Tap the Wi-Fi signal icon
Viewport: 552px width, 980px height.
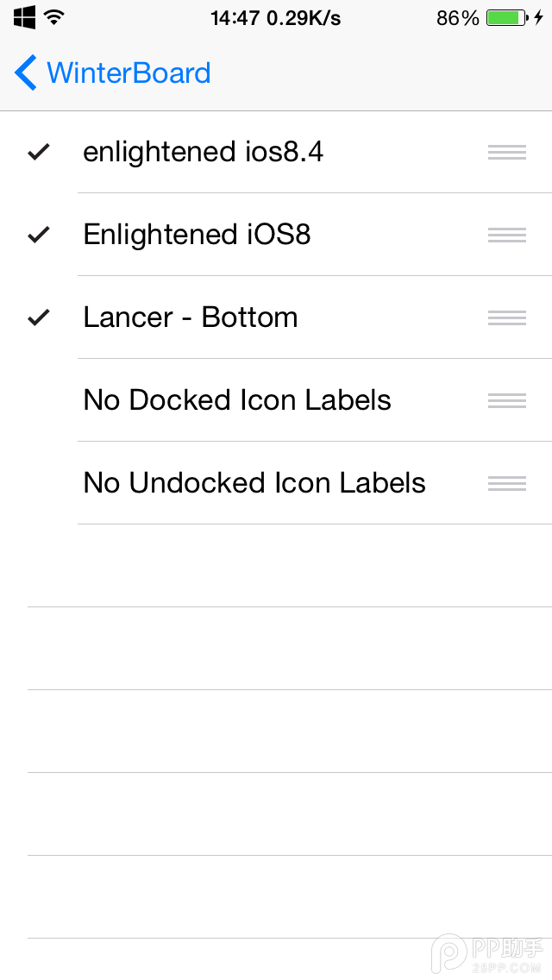click(54, 16)
